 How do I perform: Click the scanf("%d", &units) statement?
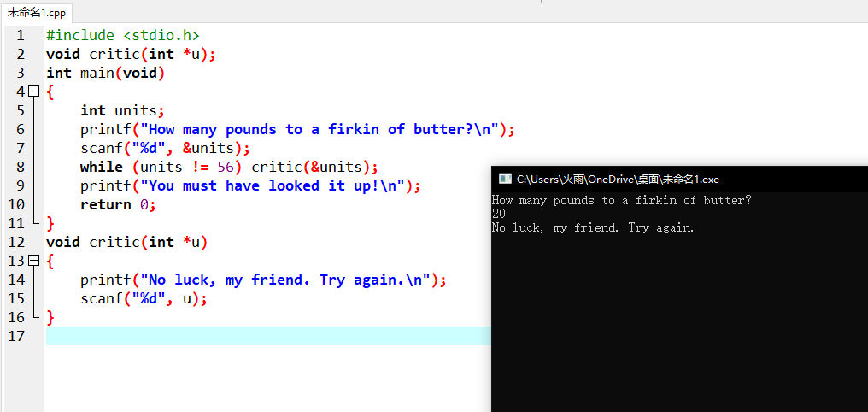[x=165, y=148]
